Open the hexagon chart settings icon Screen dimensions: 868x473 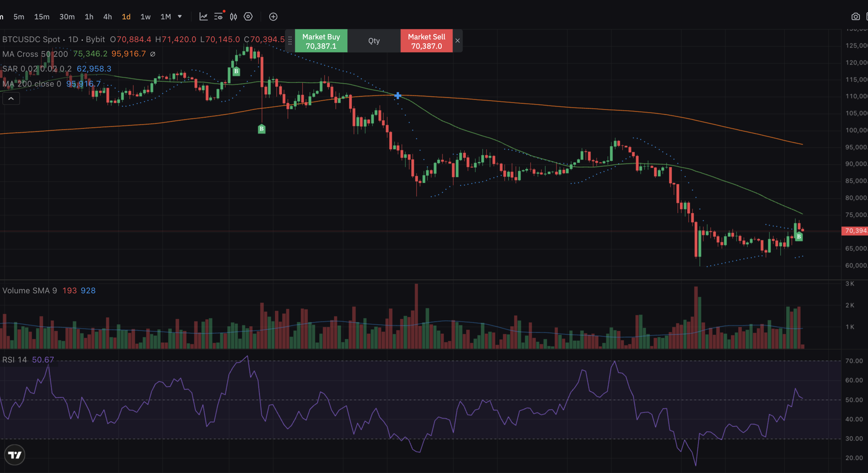[248, 17]
